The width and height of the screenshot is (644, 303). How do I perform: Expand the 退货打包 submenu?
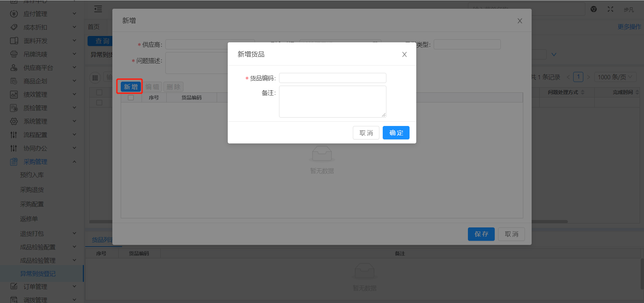click(x=74, y=233)
